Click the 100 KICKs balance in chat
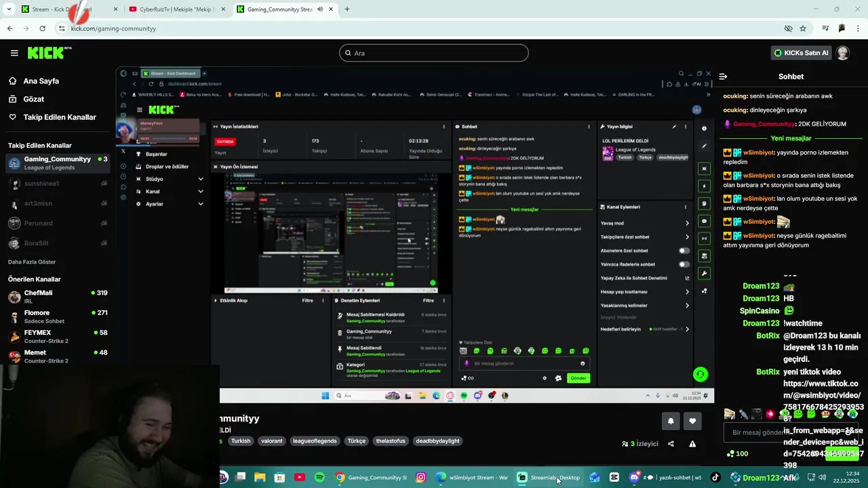Screen dimensions: 868x488 pos(738,453)
